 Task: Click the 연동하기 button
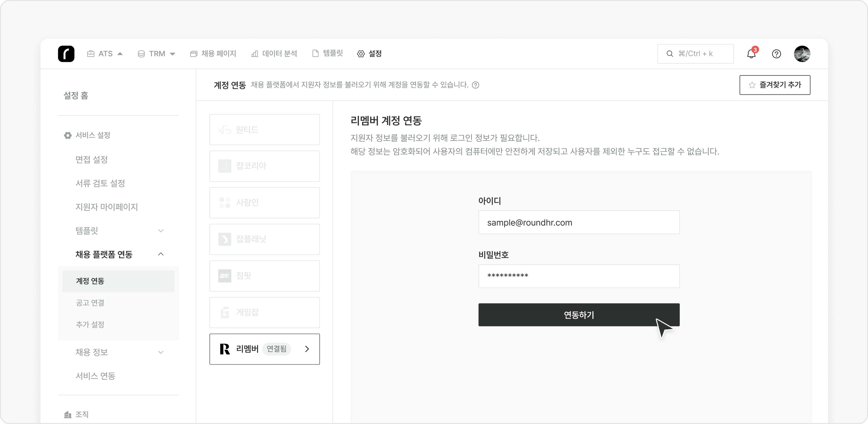coord(579,315)
